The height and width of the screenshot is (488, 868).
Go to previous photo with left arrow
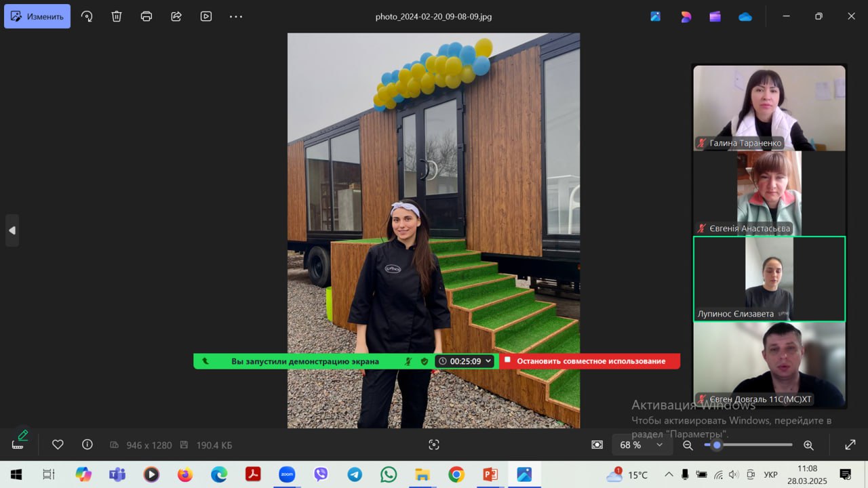[x=12, y=230]
